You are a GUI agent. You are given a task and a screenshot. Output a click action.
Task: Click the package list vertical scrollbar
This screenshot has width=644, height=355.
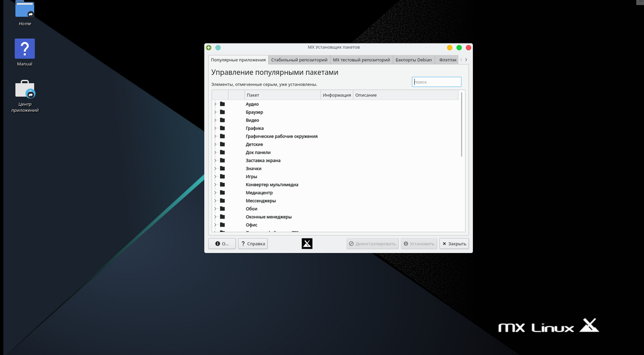tap(462, 124)
